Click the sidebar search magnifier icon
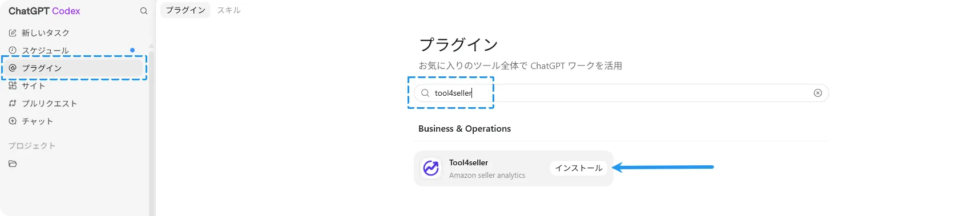This screenshot has height=216, width=980. [144, 11]
